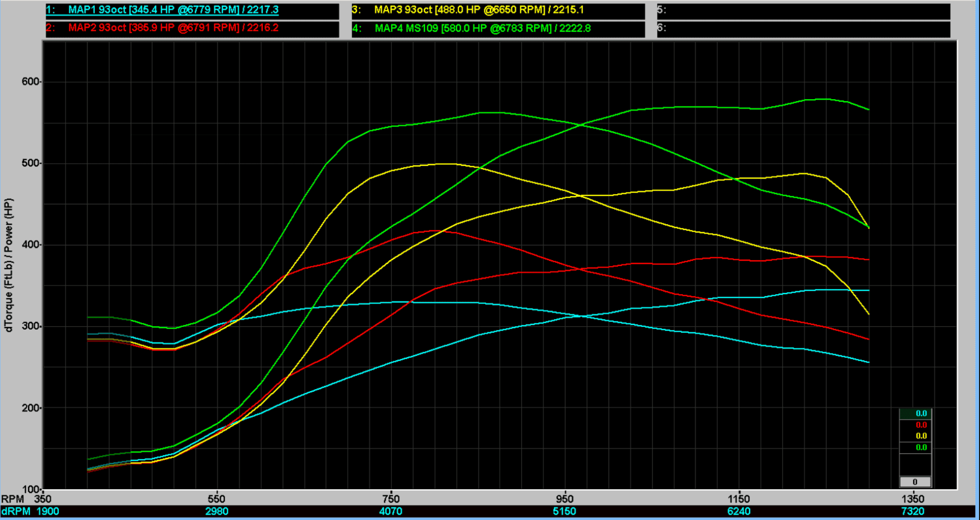
Task: Click the 500 y-axis label
Action: pos(30,163)
